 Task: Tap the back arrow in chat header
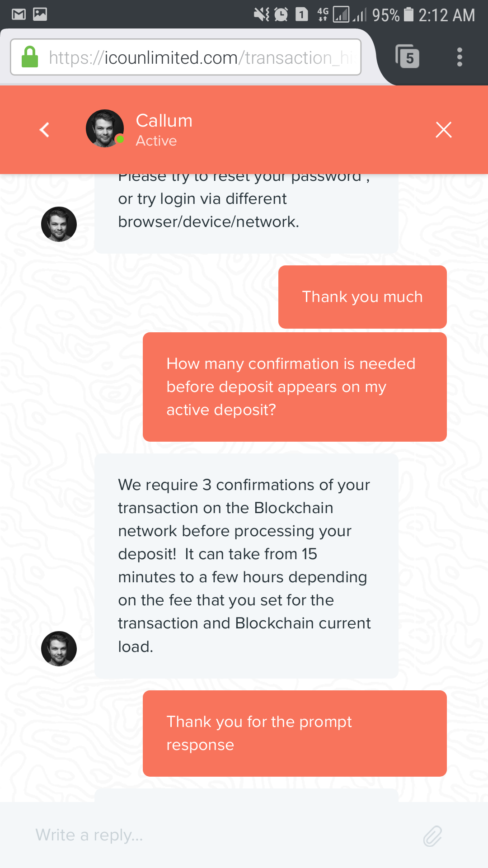(x=44, y=130)
